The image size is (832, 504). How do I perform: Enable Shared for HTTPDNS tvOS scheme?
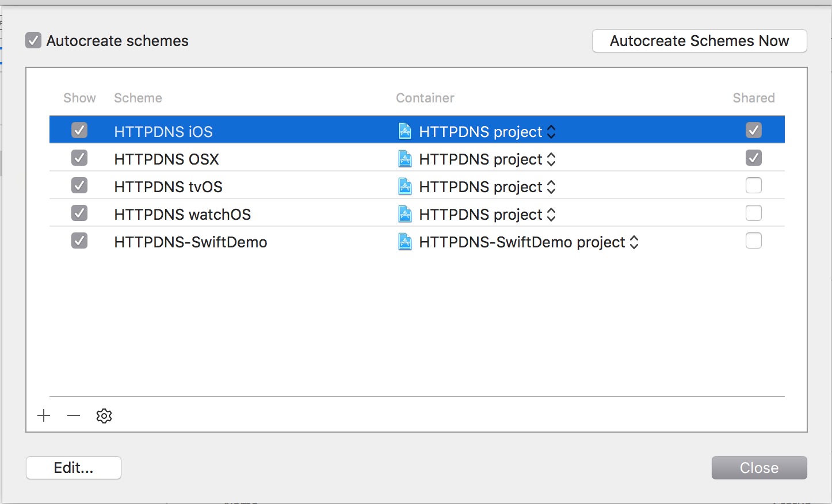(x=753, y=186)
